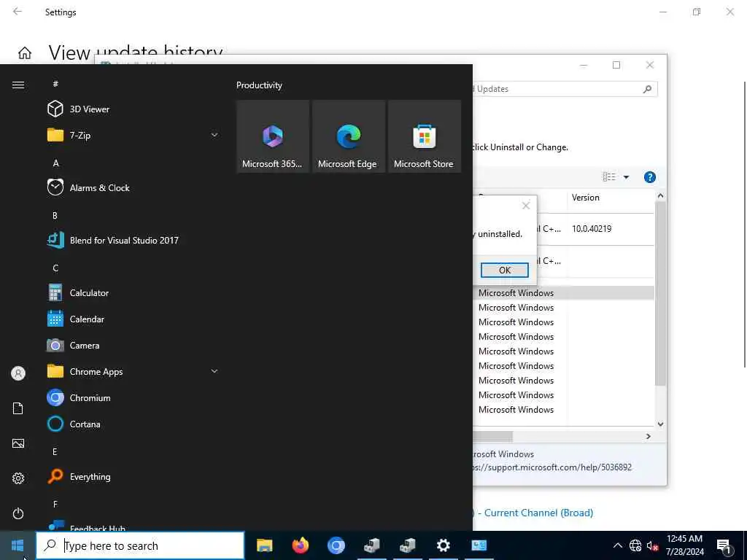Launch the Camera app
The image size is (747, 560).
(133, 345)
